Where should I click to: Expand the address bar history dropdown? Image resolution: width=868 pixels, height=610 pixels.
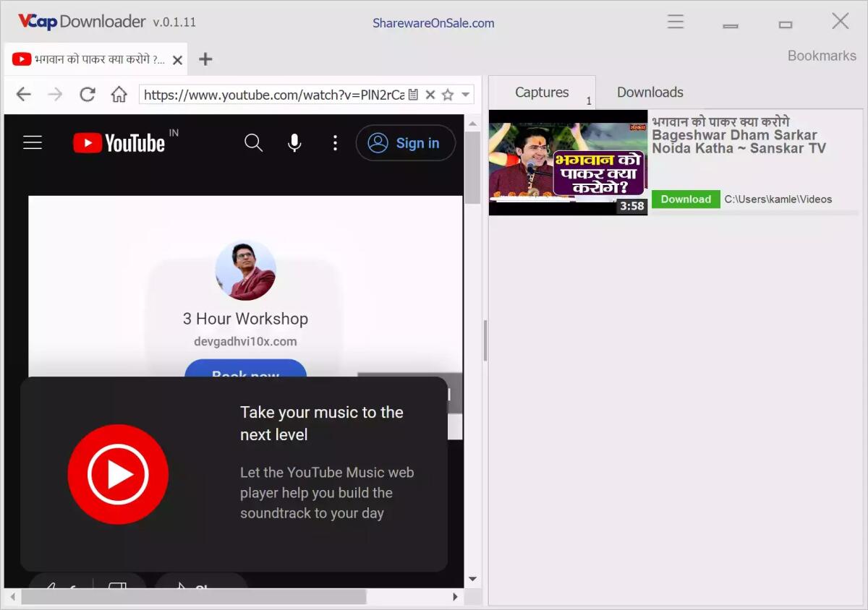[466, 95]
